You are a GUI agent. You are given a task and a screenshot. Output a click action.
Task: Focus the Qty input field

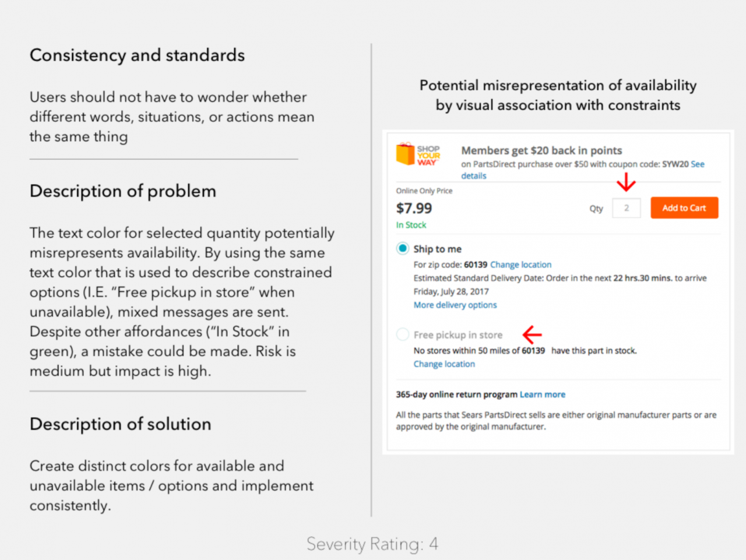point(627,208)
